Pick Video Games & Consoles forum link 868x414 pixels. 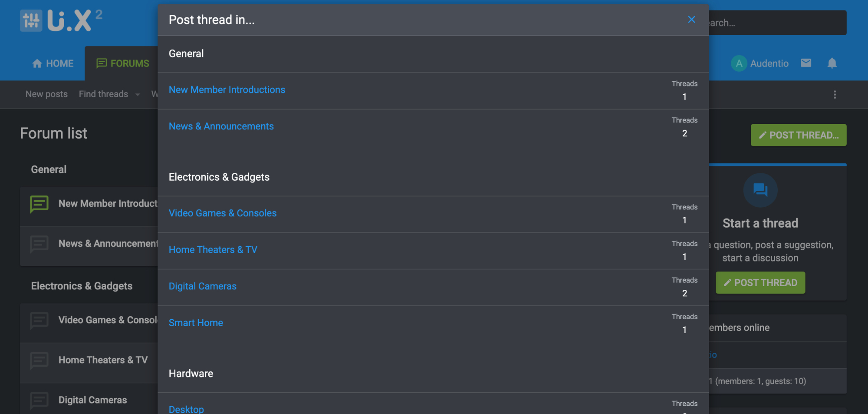(x=222, y=213)
